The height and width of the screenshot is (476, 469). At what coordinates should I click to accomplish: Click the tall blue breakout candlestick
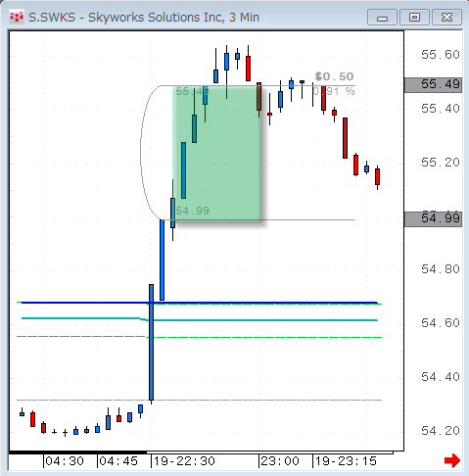coord(151,342)
